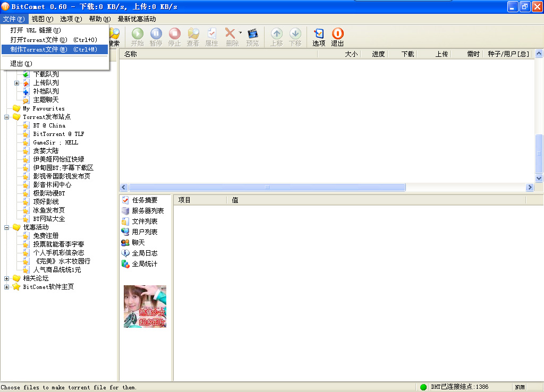The image size is (544, 392).
Task: Select 上传队列 upload queue in tree
Action: click(46, 83)
